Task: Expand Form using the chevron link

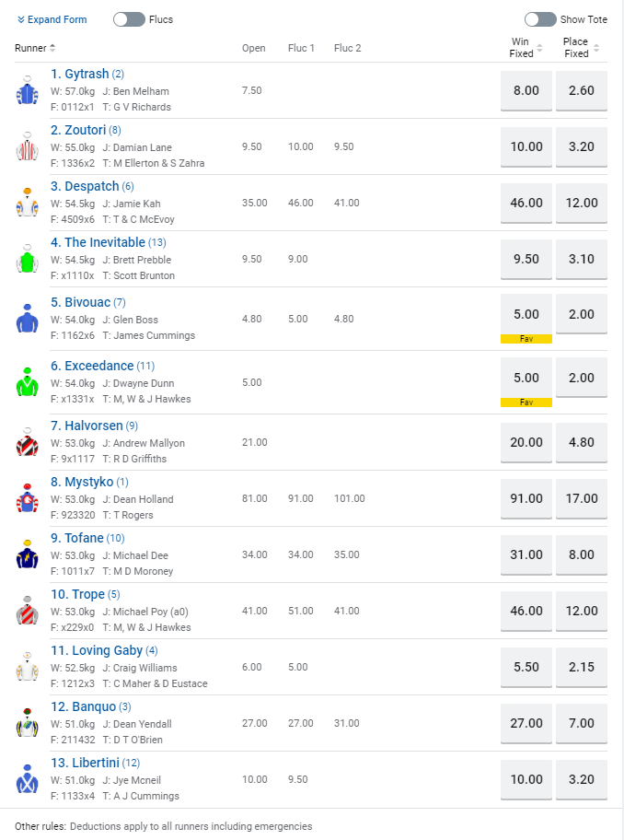Action: coord(52,19)
